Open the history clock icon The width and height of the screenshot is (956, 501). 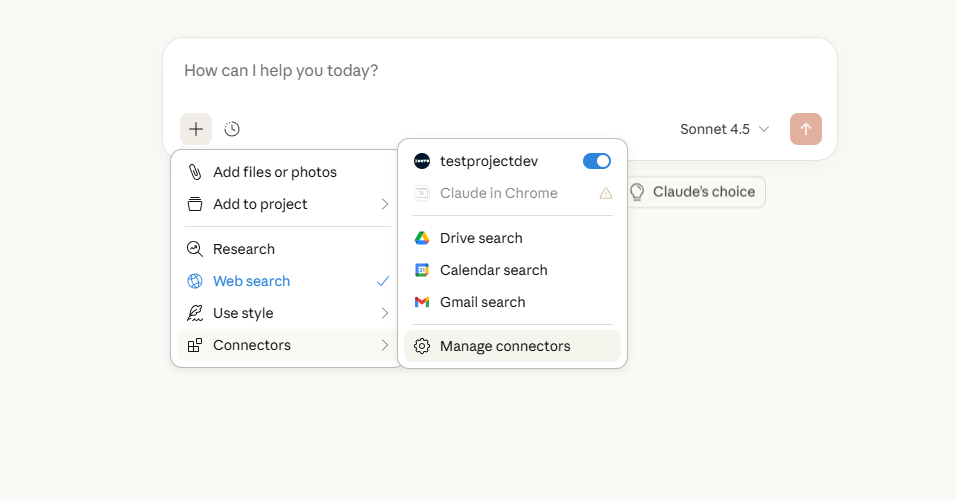232,129
